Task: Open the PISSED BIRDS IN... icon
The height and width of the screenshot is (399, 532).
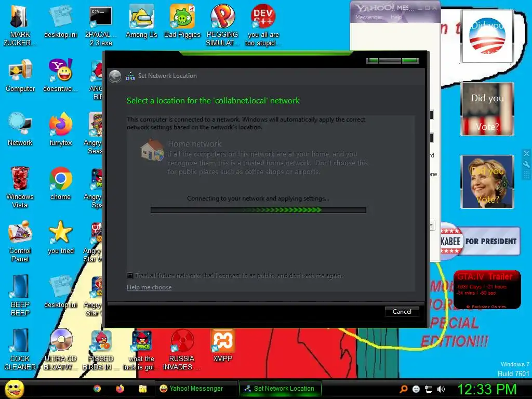Action: tap(101, 350)
